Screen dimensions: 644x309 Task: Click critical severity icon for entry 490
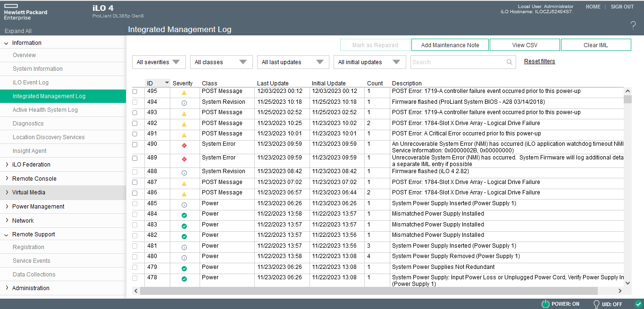[184, 146]
